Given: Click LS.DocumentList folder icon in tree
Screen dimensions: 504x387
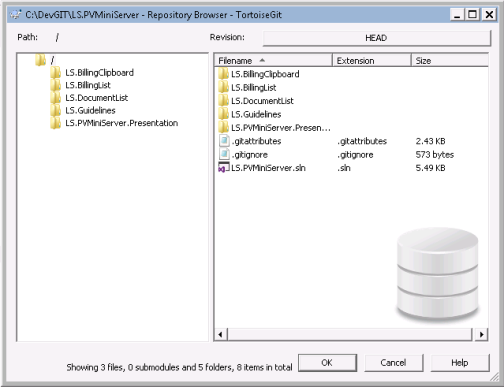Looking at the screenshot, I should click(56, 98).
